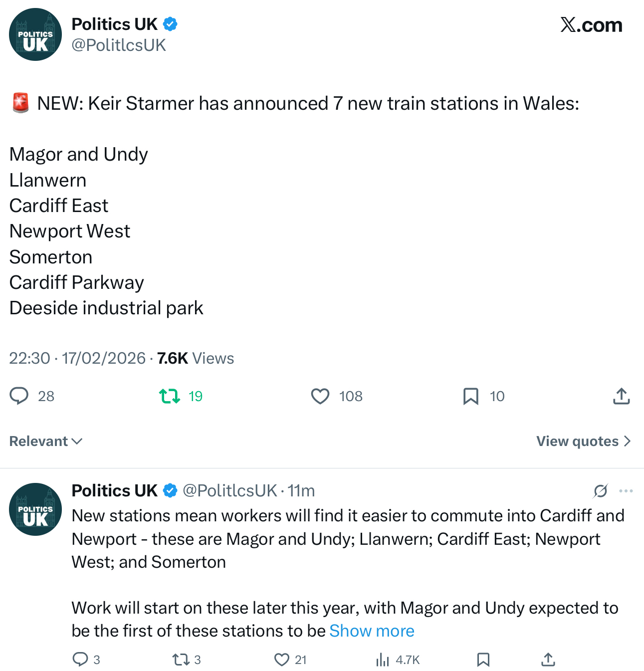Click the 22:30 · 17/02/2026 timestamp
The width and height of the screenshot is (644, 671).
[77, 358]
